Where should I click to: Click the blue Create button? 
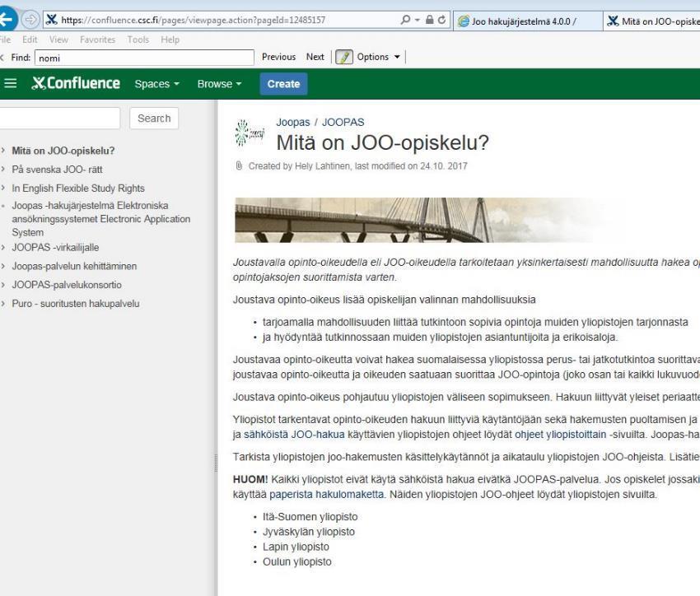click(283, 84)
